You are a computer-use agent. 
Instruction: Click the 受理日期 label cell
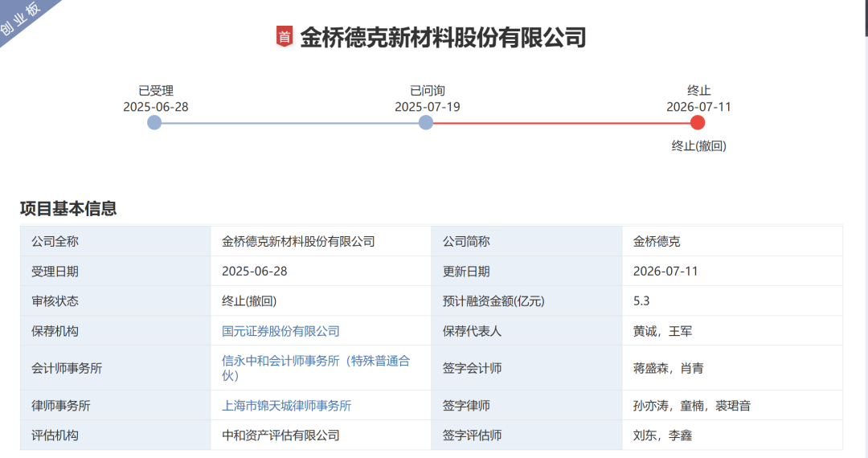tap(115, 271)
